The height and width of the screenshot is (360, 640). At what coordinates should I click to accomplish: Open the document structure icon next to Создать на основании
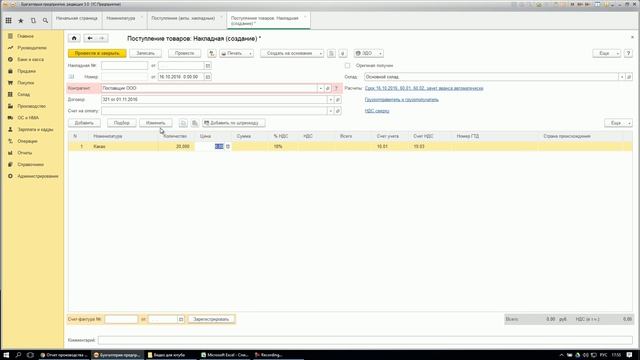331,53
